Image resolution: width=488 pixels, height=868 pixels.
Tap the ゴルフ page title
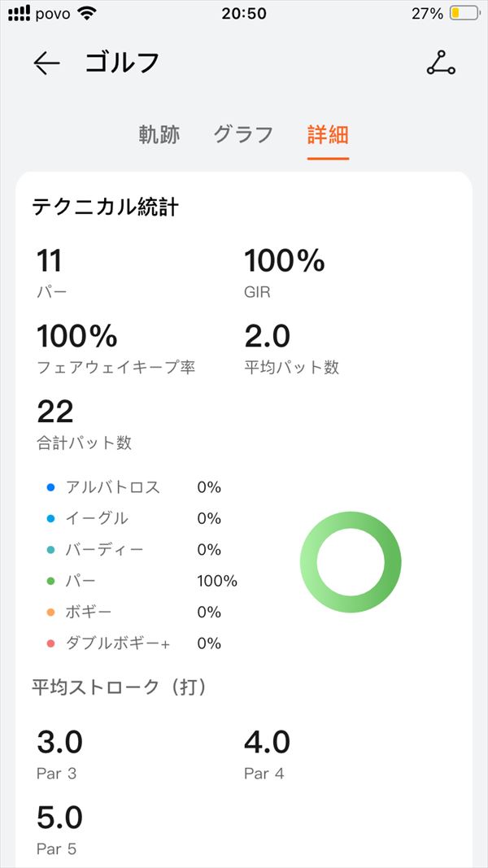point(122,63)
